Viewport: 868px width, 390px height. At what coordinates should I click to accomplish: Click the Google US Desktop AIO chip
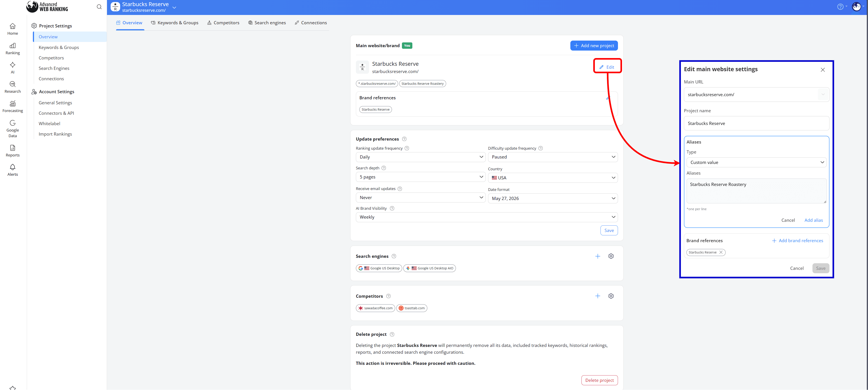click(429, 268)
